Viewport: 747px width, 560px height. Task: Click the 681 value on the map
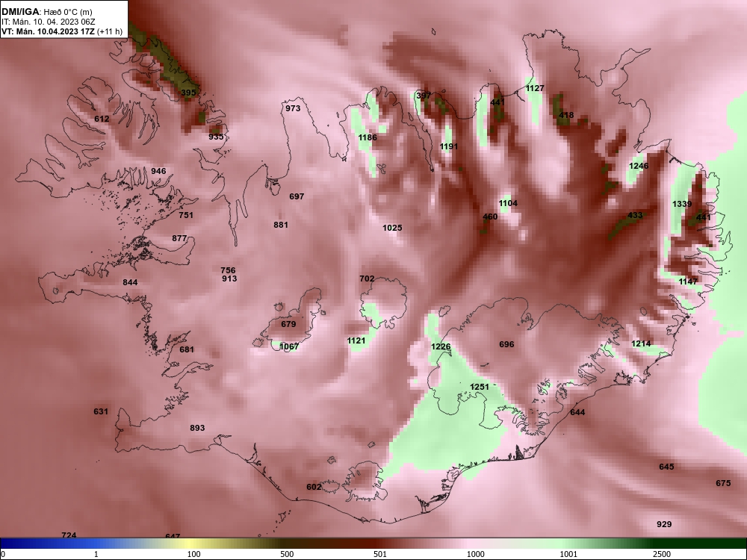[x=187, y=349]
